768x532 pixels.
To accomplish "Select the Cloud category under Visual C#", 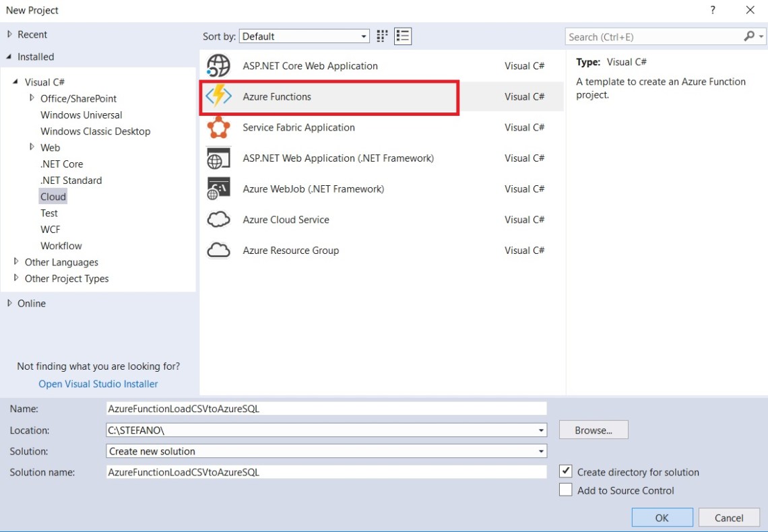I will coord(53,196).
